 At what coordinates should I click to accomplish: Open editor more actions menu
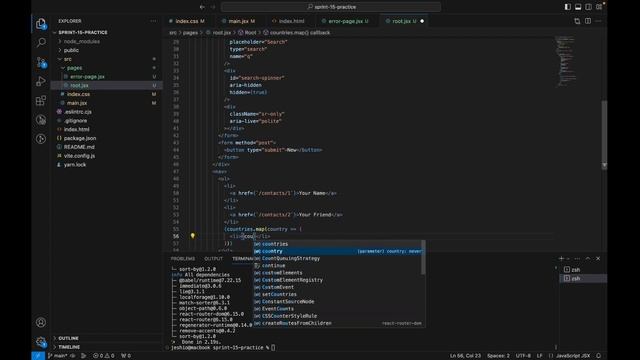coord(598,21)
